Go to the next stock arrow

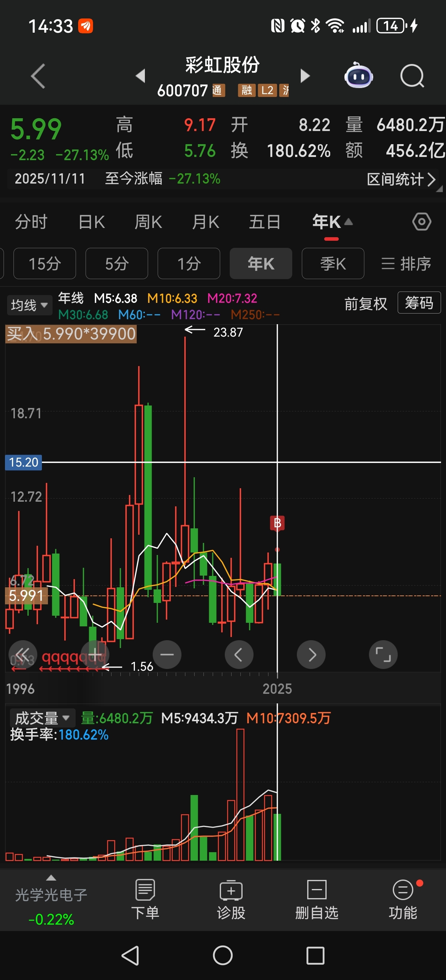305,76
